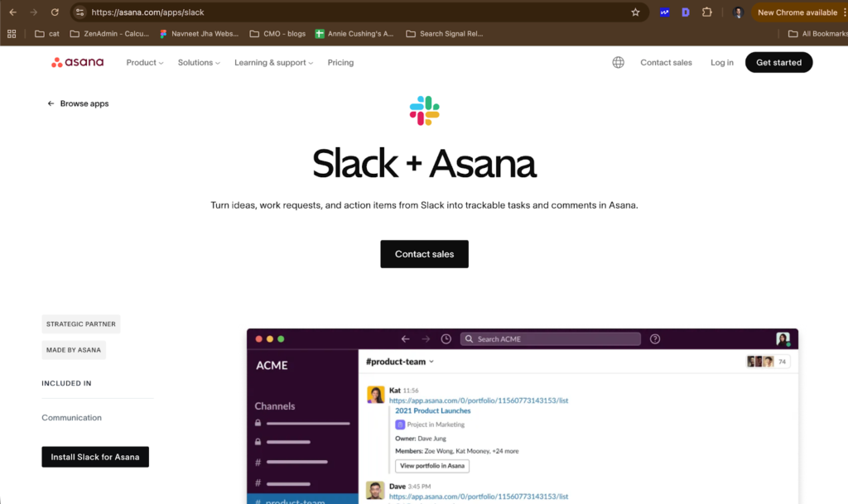Bookmark this page with star icon
848x504 pixels.
pyautogui.click(x=635, y=12)
